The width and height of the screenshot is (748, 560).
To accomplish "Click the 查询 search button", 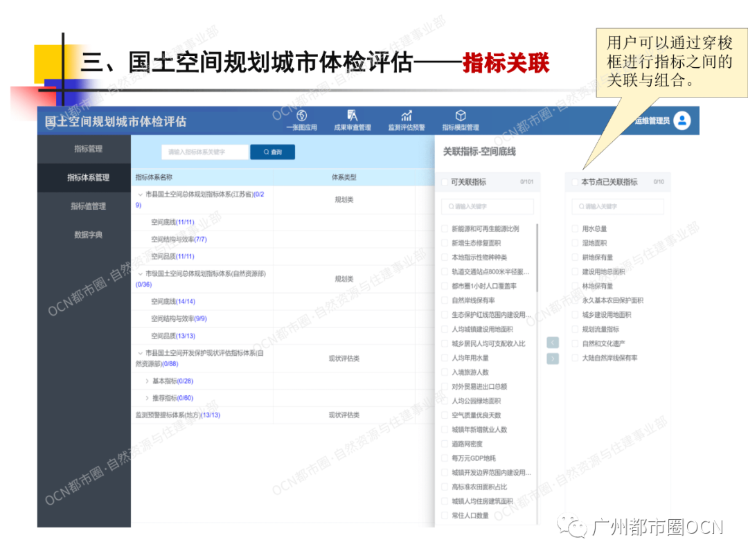I will (x=272, y=152).
